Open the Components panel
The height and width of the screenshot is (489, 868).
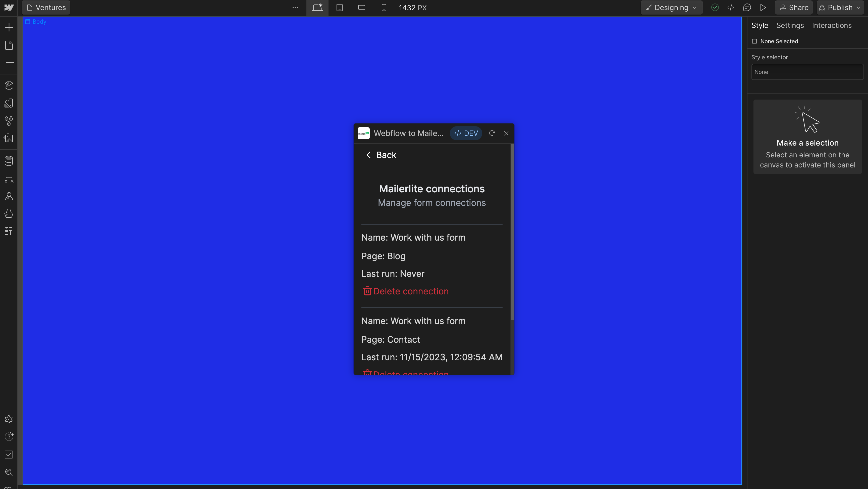[x=9, y=85]
